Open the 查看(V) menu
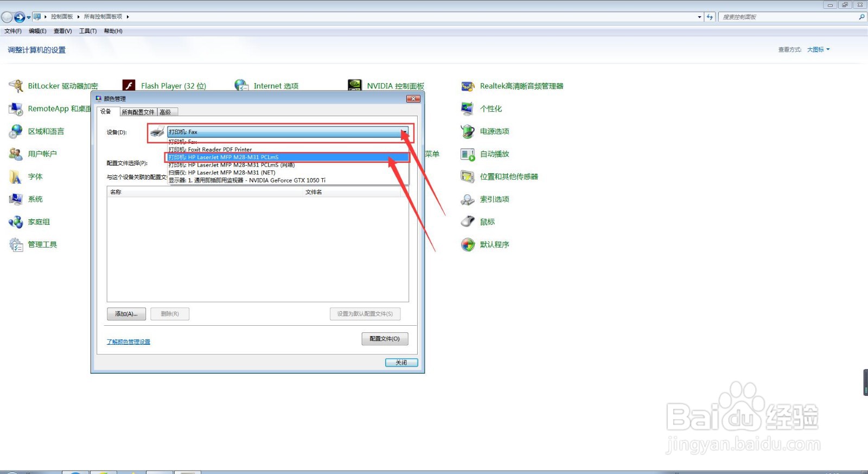This screenshot has width=868, height=474. 63,31
